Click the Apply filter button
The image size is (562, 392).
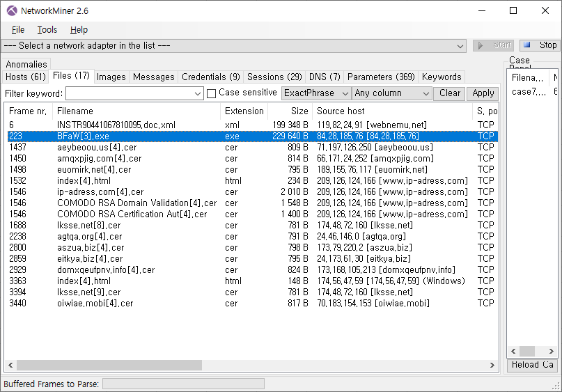coord(483,93)
